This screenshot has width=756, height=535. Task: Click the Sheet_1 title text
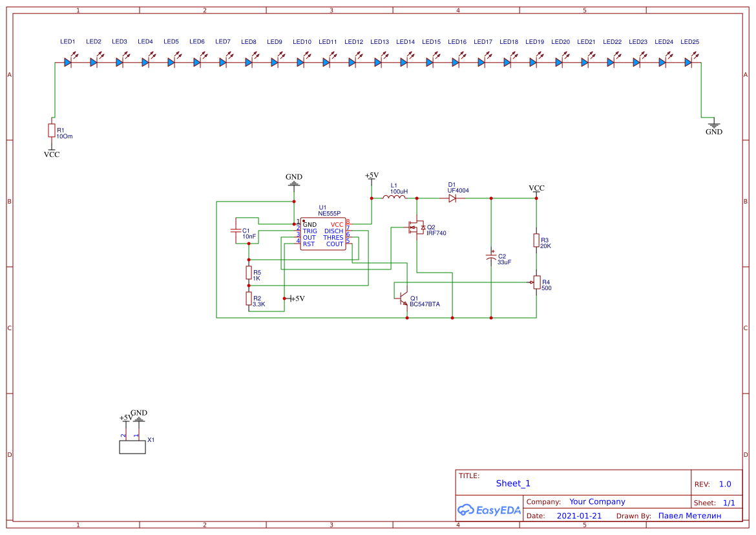tap(512, 483)
